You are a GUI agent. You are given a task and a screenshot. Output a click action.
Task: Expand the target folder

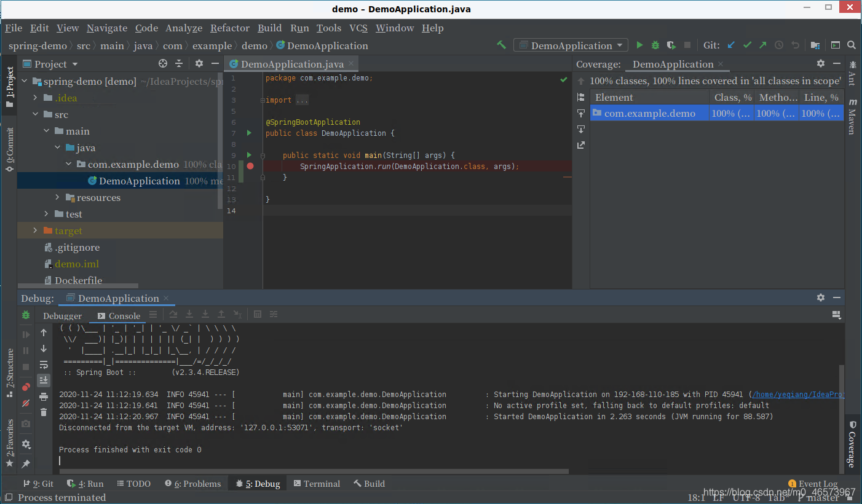coord(36,230)
